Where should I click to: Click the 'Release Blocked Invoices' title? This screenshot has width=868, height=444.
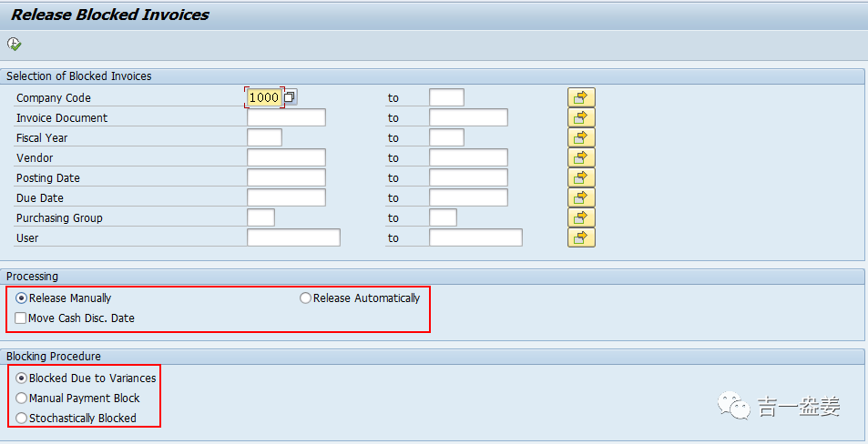point(110,15)
